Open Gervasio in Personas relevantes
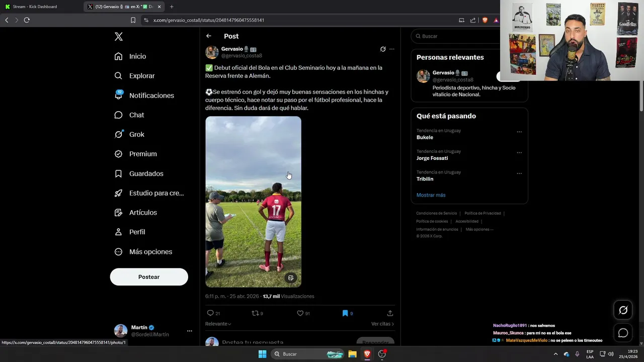 (469, 83)
